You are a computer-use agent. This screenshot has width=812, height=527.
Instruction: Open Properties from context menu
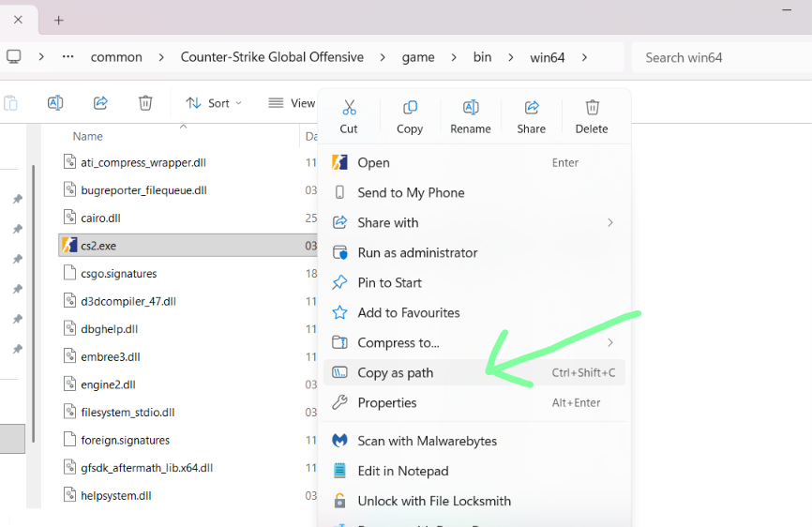coord(474,403)
